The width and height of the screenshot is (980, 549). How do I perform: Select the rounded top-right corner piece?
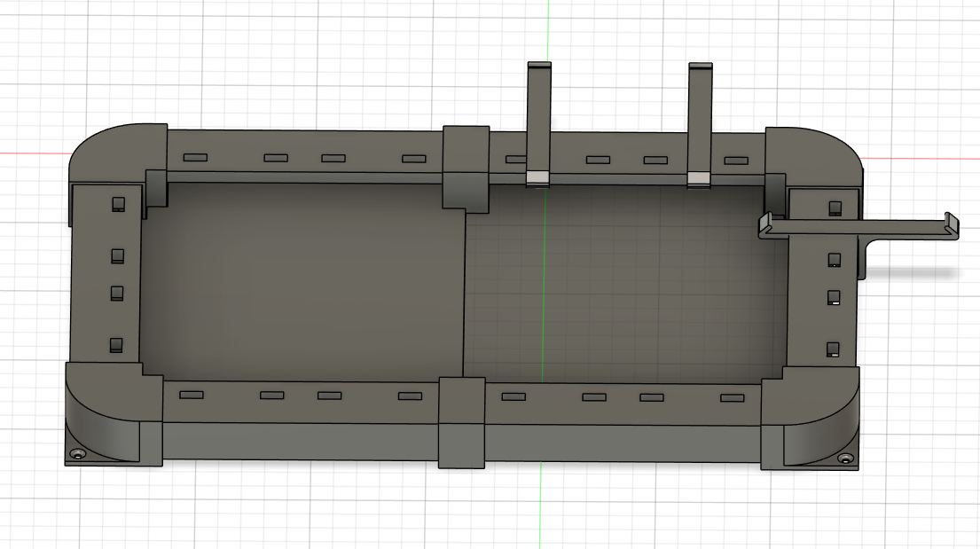814,158
